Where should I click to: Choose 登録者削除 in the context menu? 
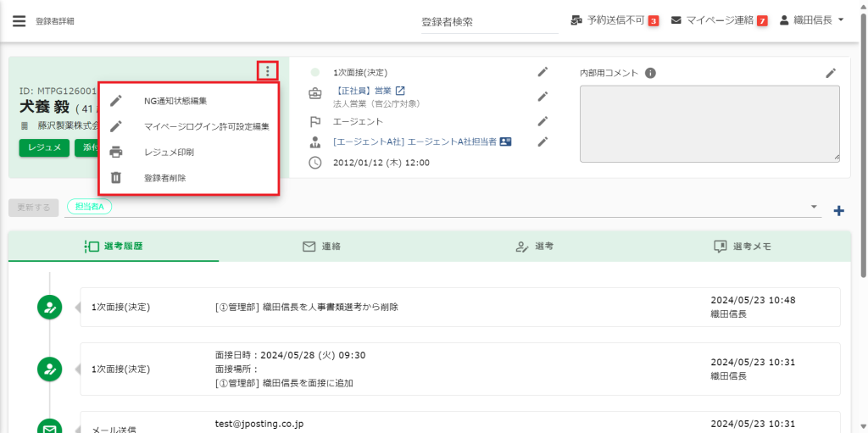(165, 178)
